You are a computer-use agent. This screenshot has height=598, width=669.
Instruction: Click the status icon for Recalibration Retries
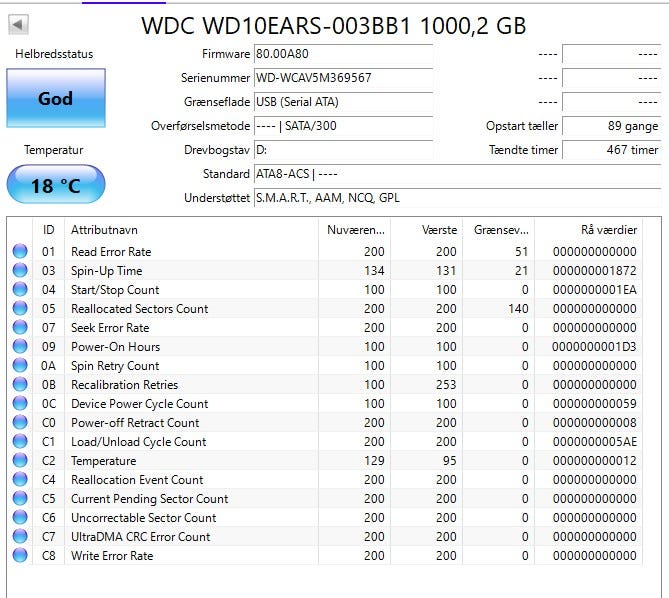(20, 384)
